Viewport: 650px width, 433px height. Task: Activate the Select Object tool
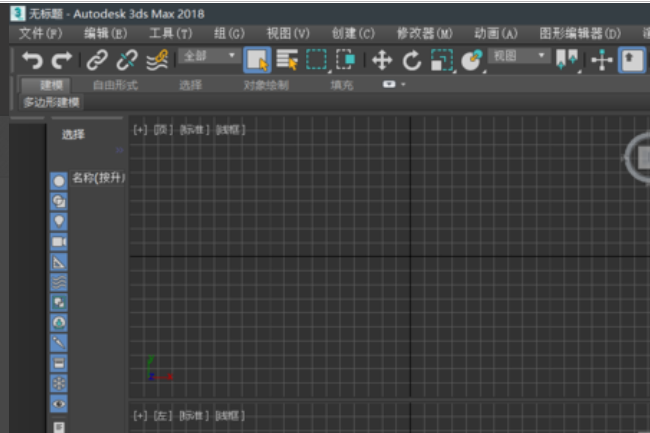tap(257, 61)
